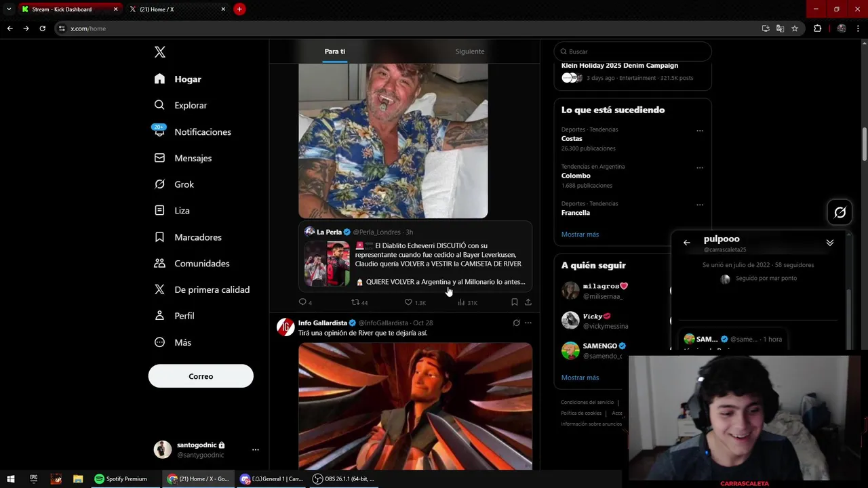This screenshot has height=488, width=868.
Task: Open the Discord General taskbar item
Action: click(271, 479)
